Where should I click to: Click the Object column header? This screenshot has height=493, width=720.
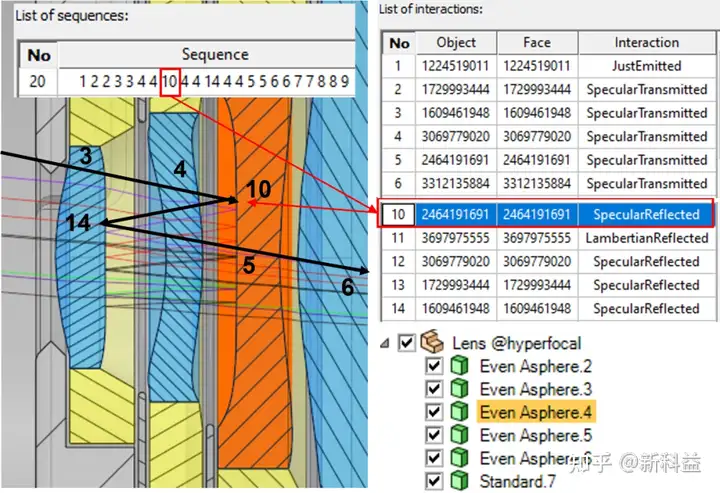(456, 43)
